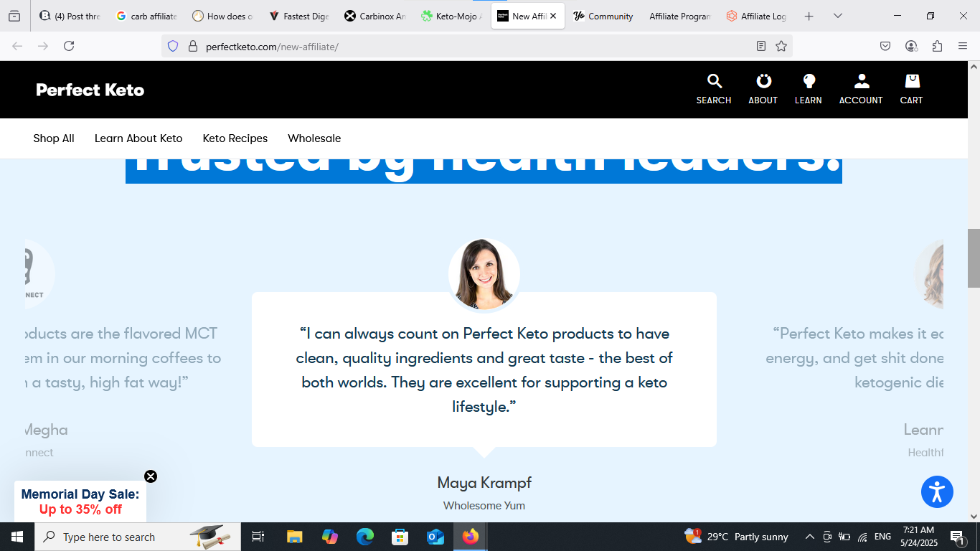This screenshot has width=980, height=551.
Task: Click the browser Forward arrow
Action: point(43,46)
